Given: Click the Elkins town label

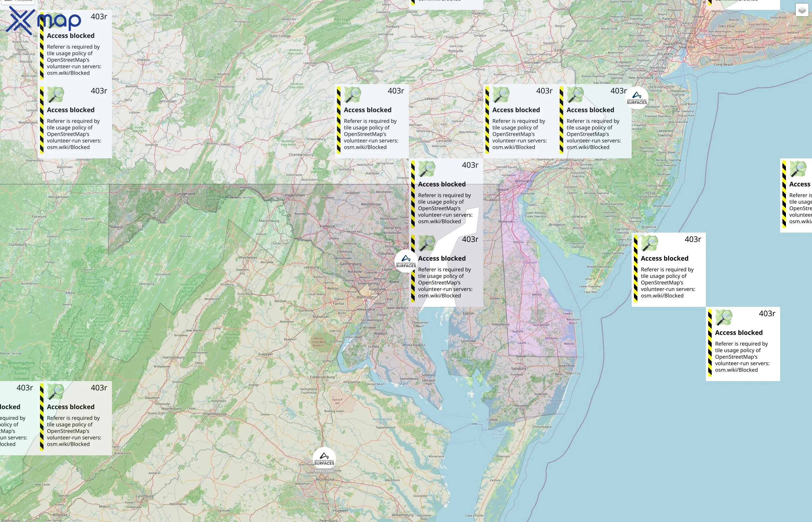Looking at the screenshot, I should (70, 293).
